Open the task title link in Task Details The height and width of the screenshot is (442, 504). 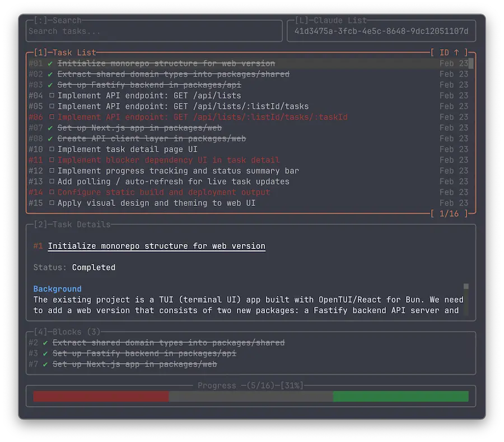click(156, 246)
